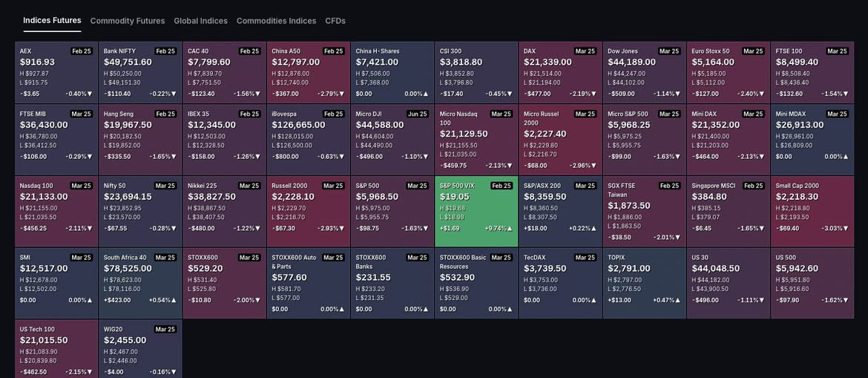Select the STOXX600 Auto & Parts tile
This screenshot has width=868, height=378.
[x=309, y=283]
